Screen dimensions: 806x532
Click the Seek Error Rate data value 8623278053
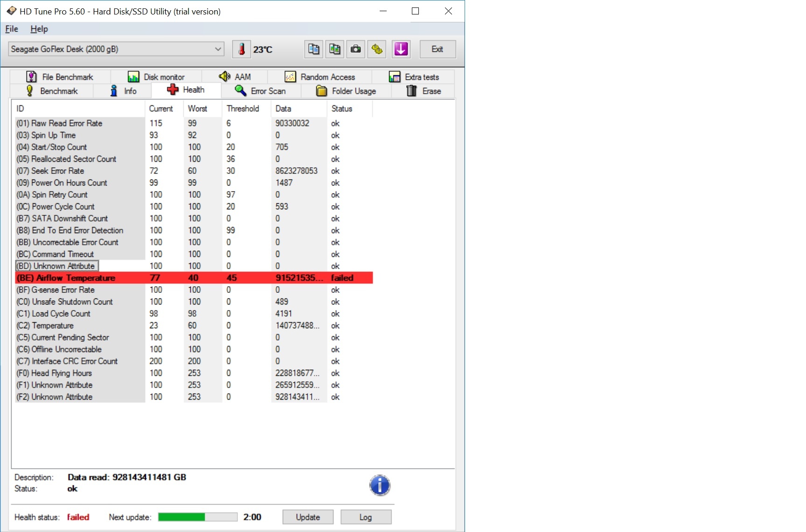coord(297,171)
